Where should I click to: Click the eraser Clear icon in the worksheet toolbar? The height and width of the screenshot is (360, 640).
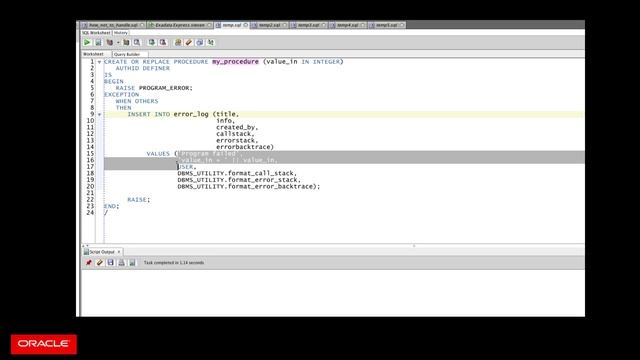pyautogui.click(x=189, y=42)
